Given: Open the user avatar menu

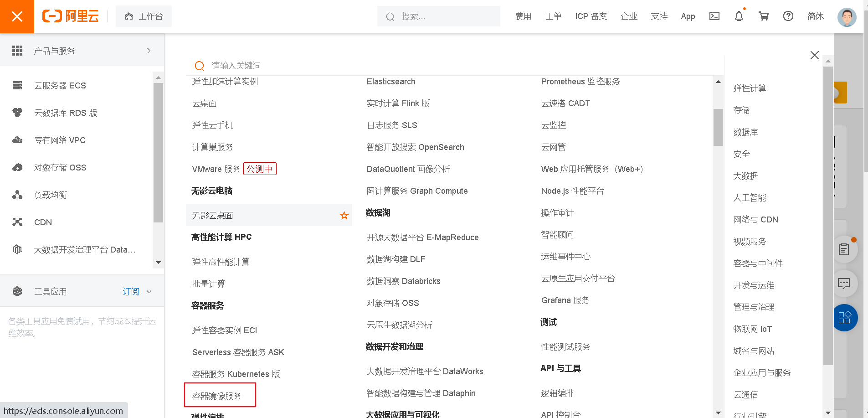Looking at the screenshot, I should pyautogui.click(x=847, y=17).
